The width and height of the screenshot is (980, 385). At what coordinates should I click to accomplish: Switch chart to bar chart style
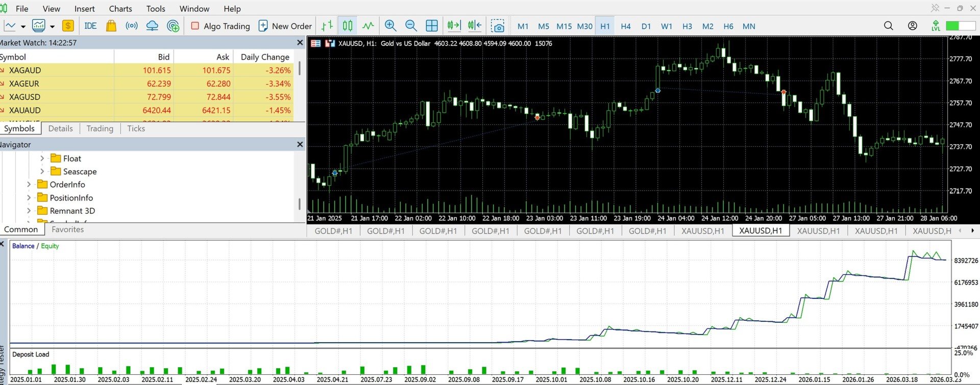pos(327,25)
